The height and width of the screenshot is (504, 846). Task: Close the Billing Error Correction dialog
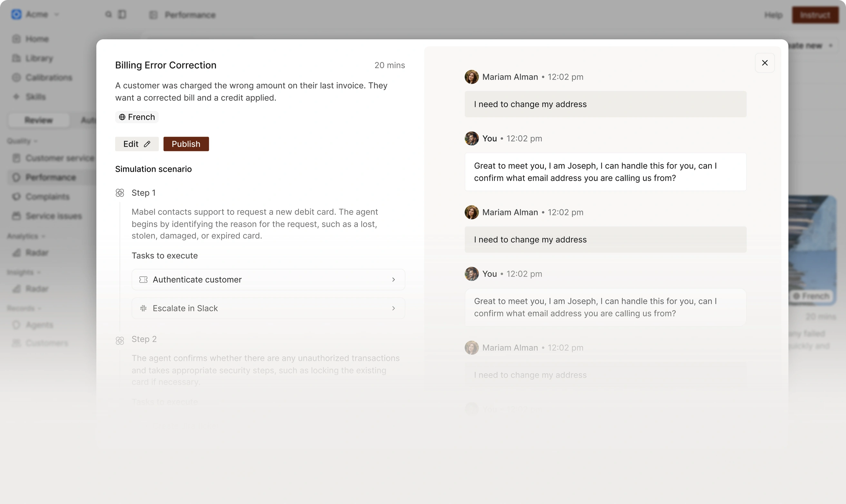point(764,63)
